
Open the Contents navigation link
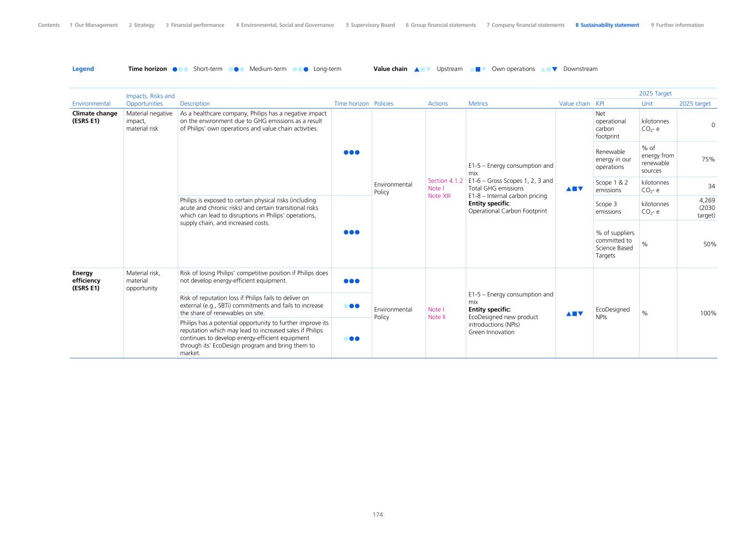pyautogui.click(x=49, y=25)
